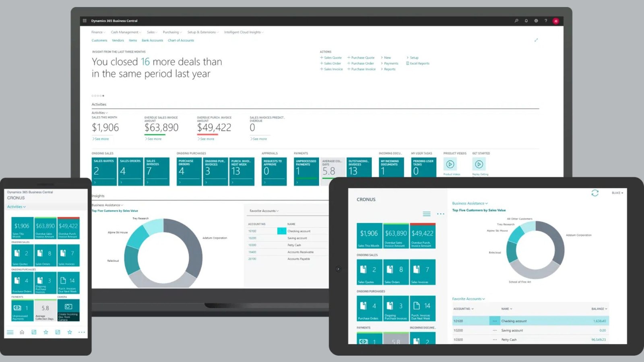Click the 96,549.23 balance on the tablet

[x=599, y=339]
